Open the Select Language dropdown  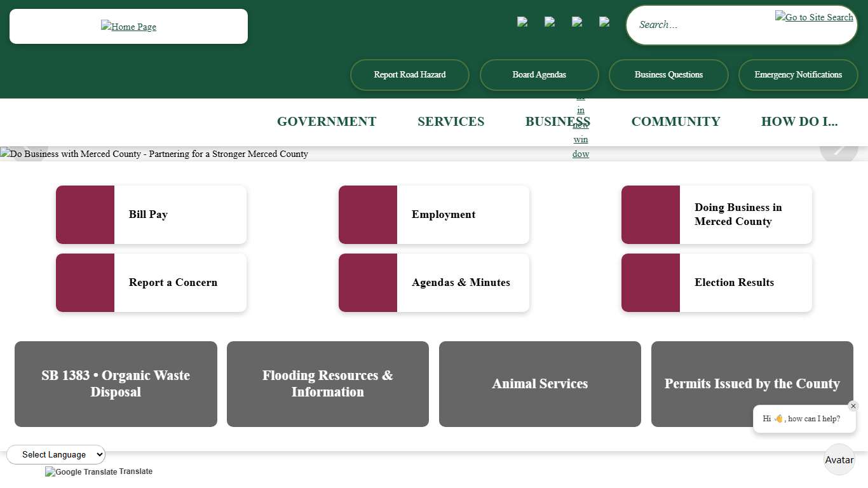click(x=56, y=454)
